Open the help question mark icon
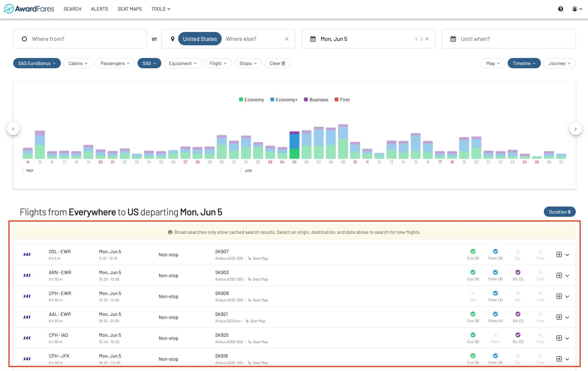Viewport: 588px width, 371px height. (x=560, y=9)
